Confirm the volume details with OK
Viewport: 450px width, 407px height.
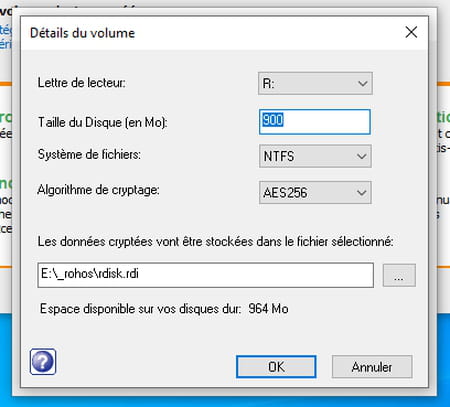[x=276, y=367]
